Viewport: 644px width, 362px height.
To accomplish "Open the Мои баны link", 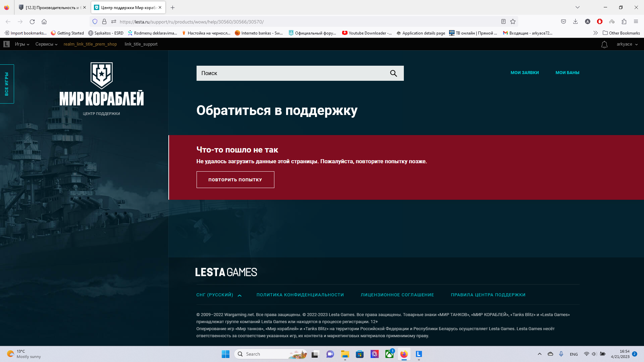I will (x=567, y=73).
